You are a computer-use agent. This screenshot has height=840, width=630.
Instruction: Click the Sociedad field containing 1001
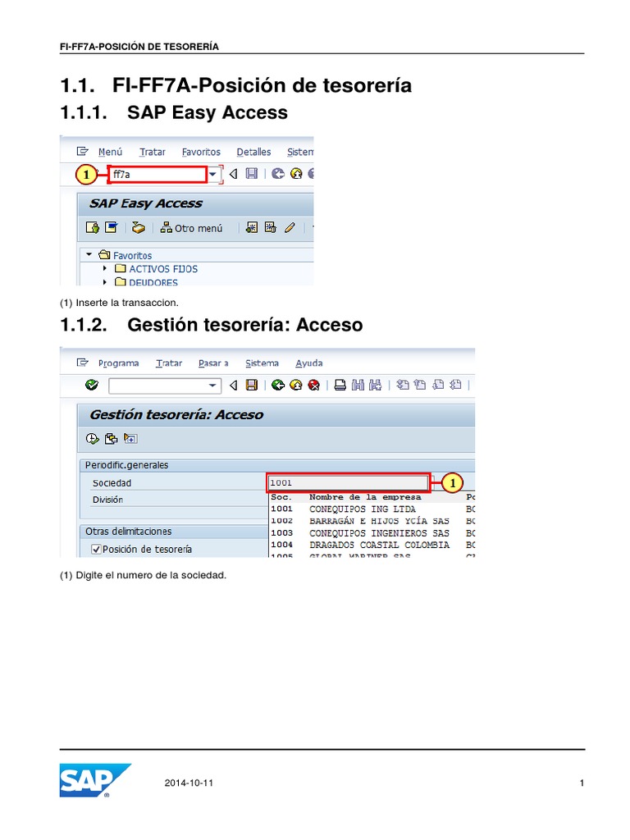(348, 482)
